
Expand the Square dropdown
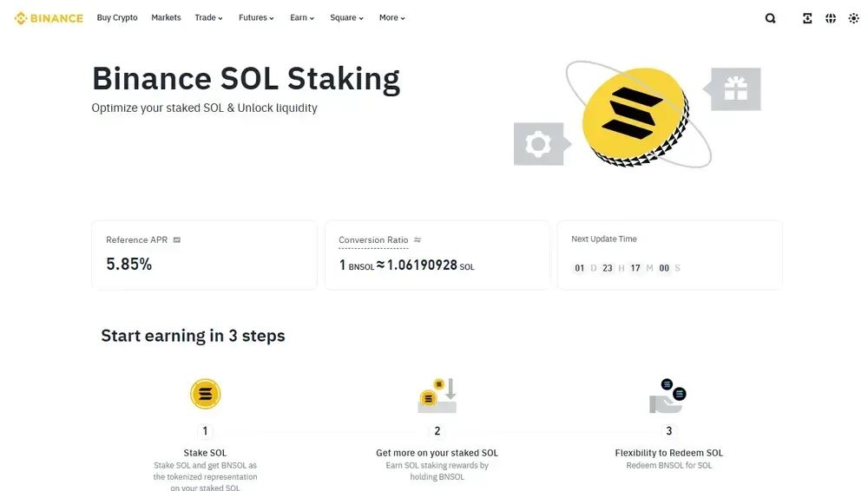coord(346,18)
